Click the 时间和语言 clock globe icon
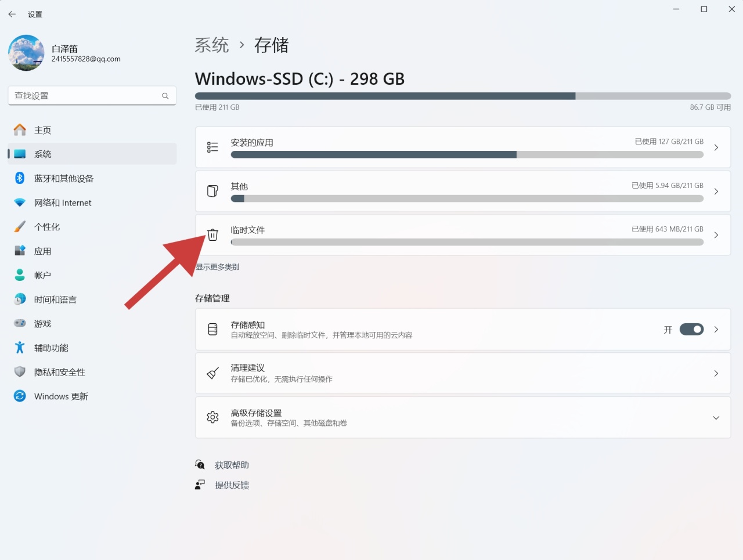The height and width of the screenshot is (560, 743). click(x=20, y=299)
